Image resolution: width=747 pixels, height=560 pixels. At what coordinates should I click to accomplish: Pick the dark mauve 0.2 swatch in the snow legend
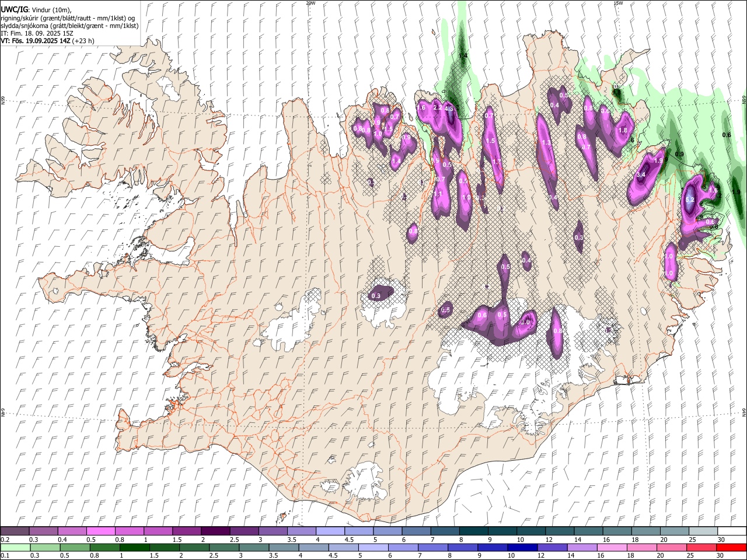coord(15,531)
